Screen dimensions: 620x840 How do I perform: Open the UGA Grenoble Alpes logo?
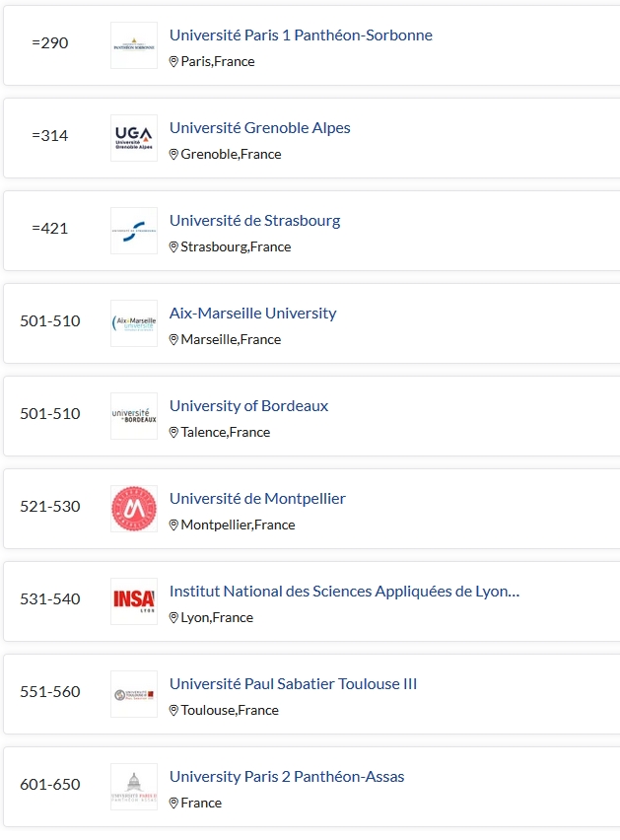pyautogui.click(x=134, y=138)
